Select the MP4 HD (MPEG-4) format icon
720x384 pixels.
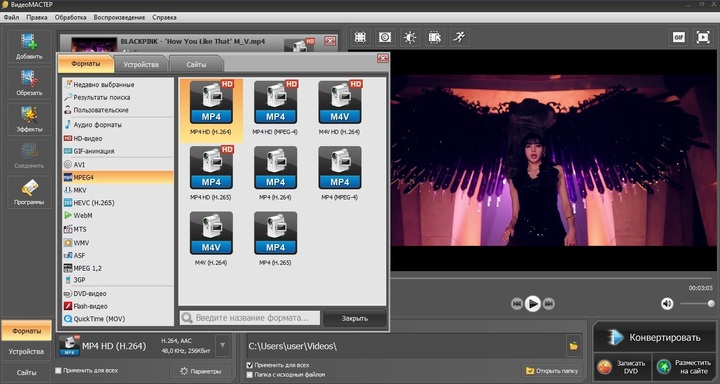pyautogui.click(x=276, y=102)
